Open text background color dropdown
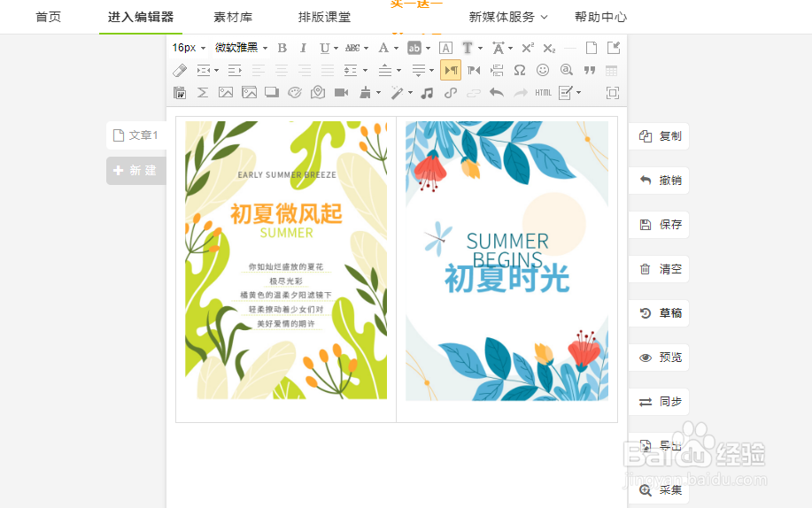Viewport: 812px width, 508px height. pos(429,48)
